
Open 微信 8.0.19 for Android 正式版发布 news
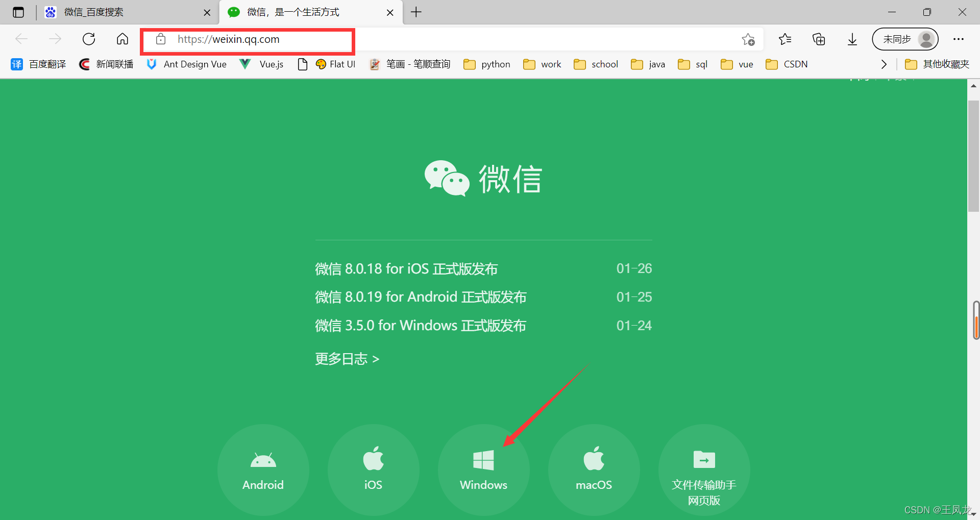[x=421, y=297]
